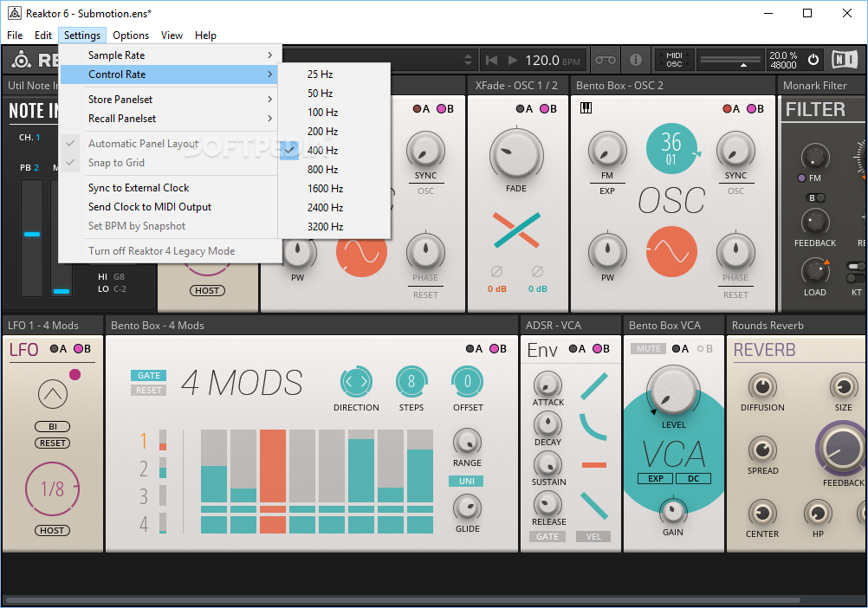Open the View menu
Screen dimensions: 868x608
pyautogui.click(x=172, y=36)
